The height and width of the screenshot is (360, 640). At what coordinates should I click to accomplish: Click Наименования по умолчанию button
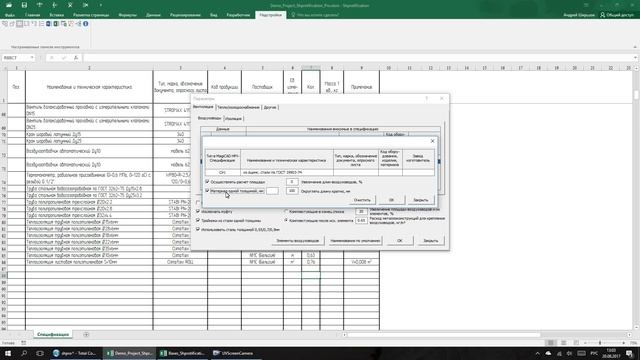click(x=355, y=241)
